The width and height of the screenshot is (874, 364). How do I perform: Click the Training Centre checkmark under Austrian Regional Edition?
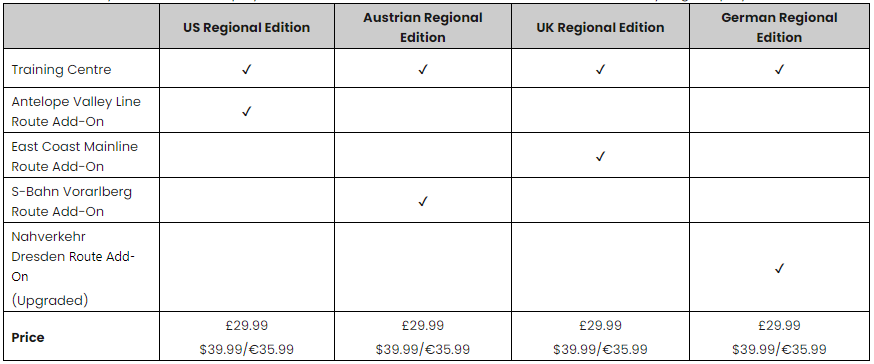point(423,70)
